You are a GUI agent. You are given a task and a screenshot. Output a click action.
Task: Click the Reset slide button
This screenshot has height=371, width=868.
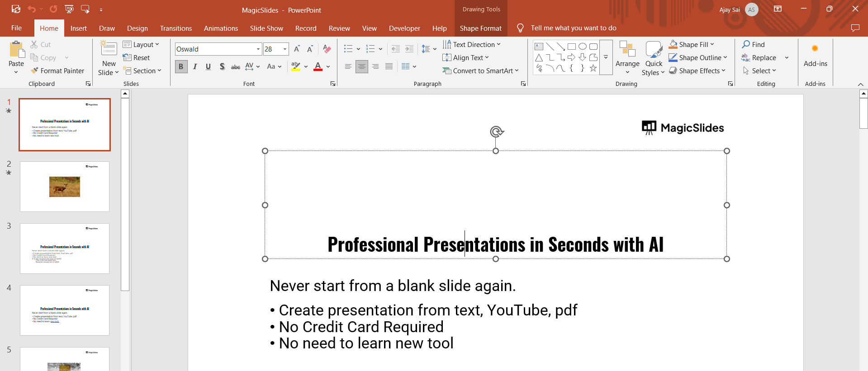tap(137, 58)
